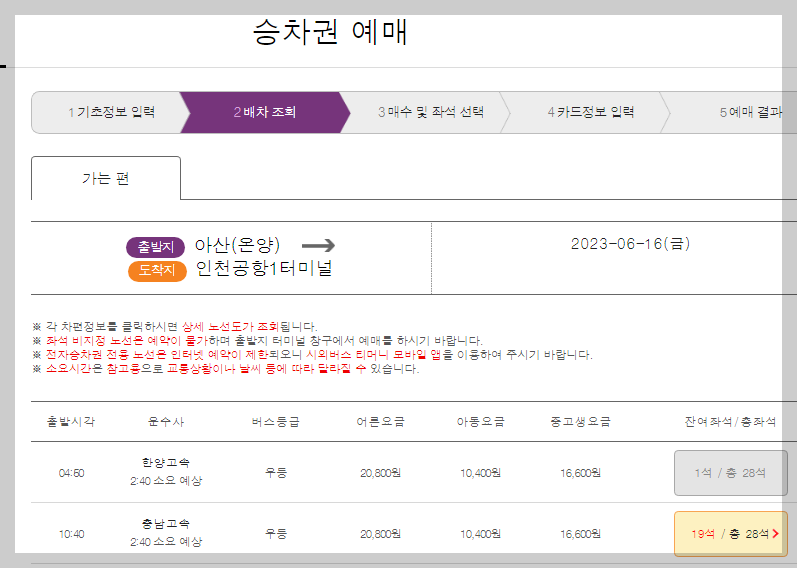This screenshot has width=797, height=568.
Task: Click the 중고생요금 column header
Action: (x=580, y=422)
